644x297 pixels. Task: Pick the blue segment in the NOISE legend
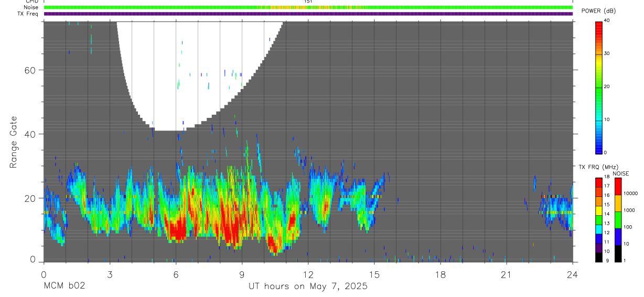point(618,236)
